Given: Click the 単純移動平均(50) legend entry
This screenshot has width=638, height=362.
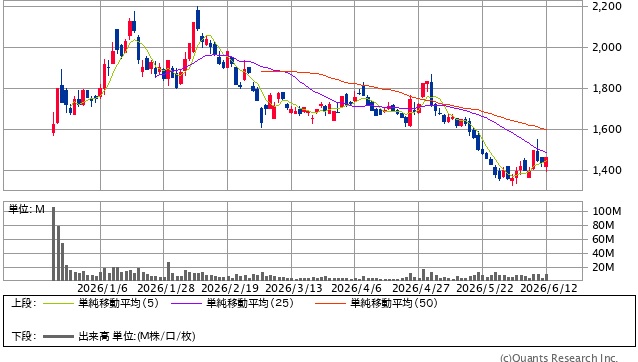Looking at the screenshot, I should pyautogui.click(x=394, y=303).
